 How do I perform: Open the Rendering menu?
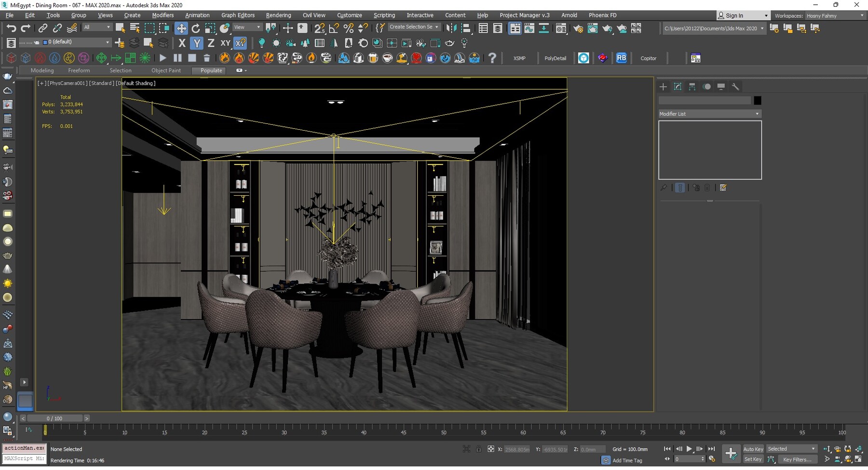[x=278, y=15]
